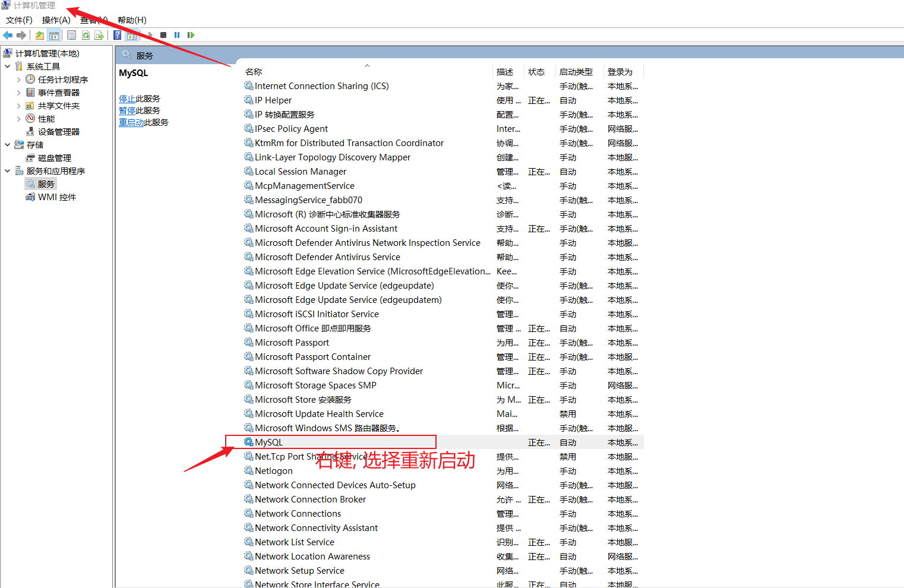The image size is (904, 588).
Task: Select Link-Layer Topology Discovery Mapper row
Action: [x=443, y=157]
